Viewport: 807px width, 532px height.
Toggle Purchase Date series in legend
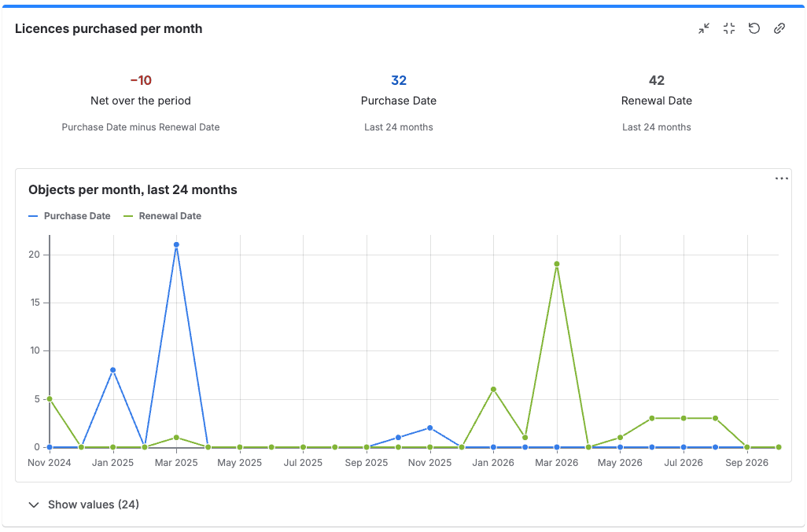coord(69,216)
